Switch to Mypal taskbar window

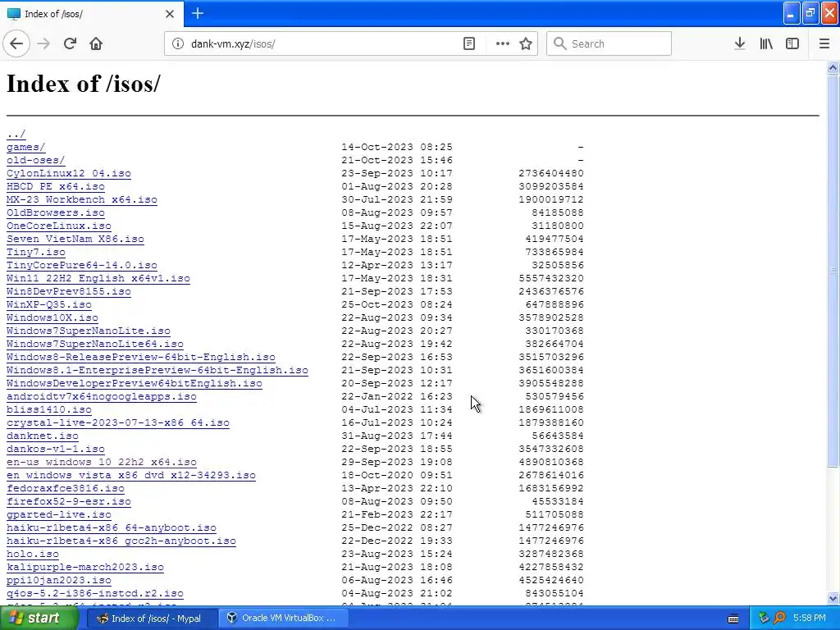pos(152,619)
